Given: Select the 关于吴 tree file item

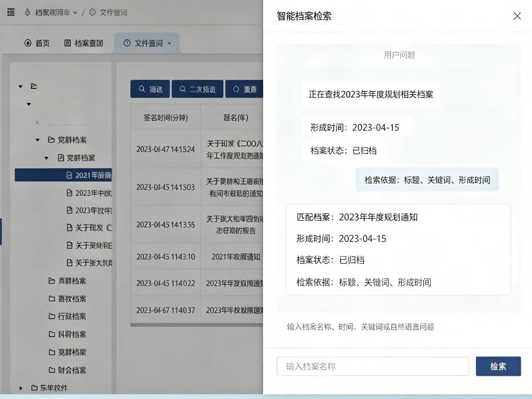Looking at the screenshot, I should coord(89,245).
